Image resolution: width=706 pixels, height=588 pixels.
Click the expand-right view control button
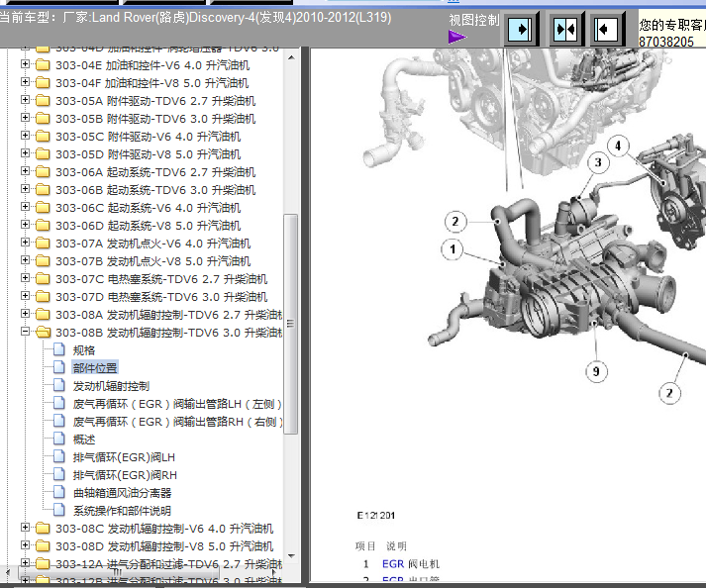[521, 30]
